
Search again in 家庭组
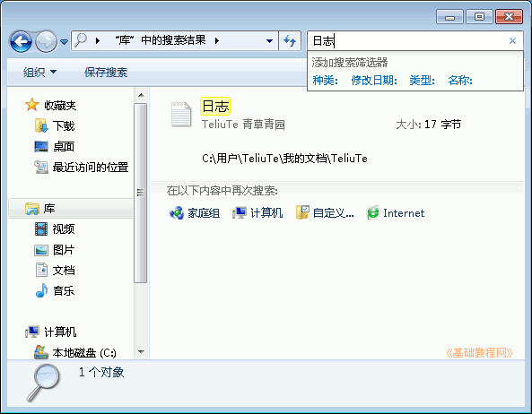click(195, 213)
